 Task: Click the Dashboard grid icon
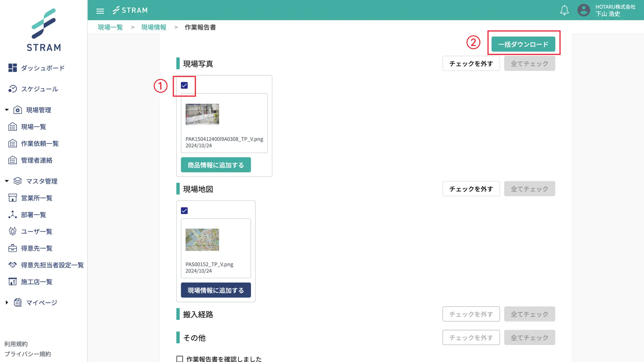coord(12,68)
